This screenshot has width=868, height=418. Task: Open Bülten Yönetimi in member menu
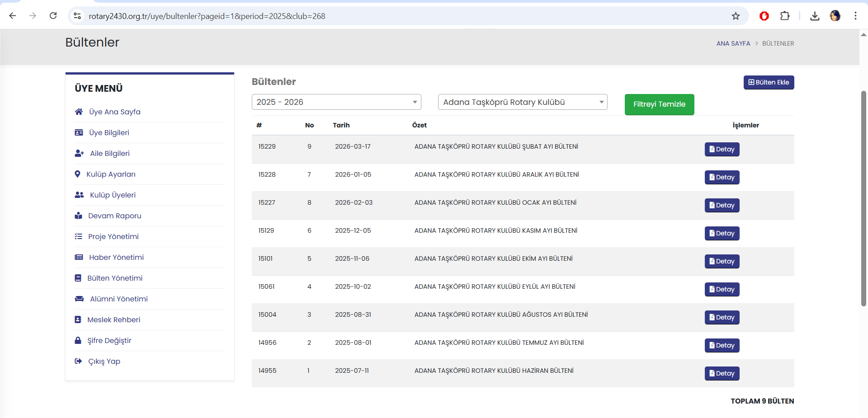tap(115, 278)
